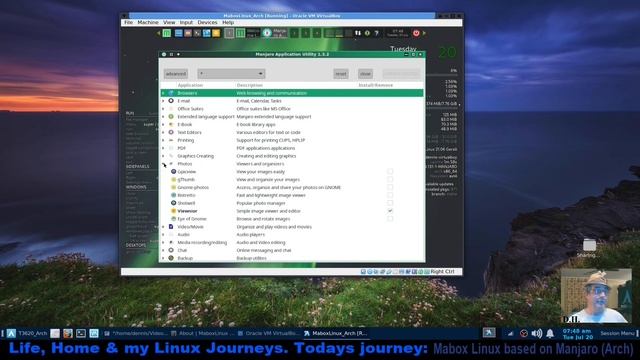This screenshot has height=360, width=640.
Task: Select the E-book category row
Action: coord(292,124)
